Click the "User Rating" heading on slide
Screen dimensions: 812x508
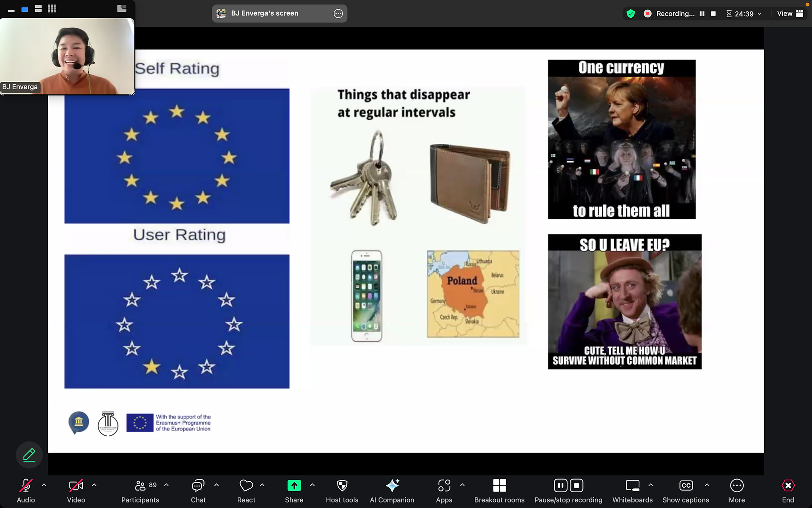click(179, 235)
